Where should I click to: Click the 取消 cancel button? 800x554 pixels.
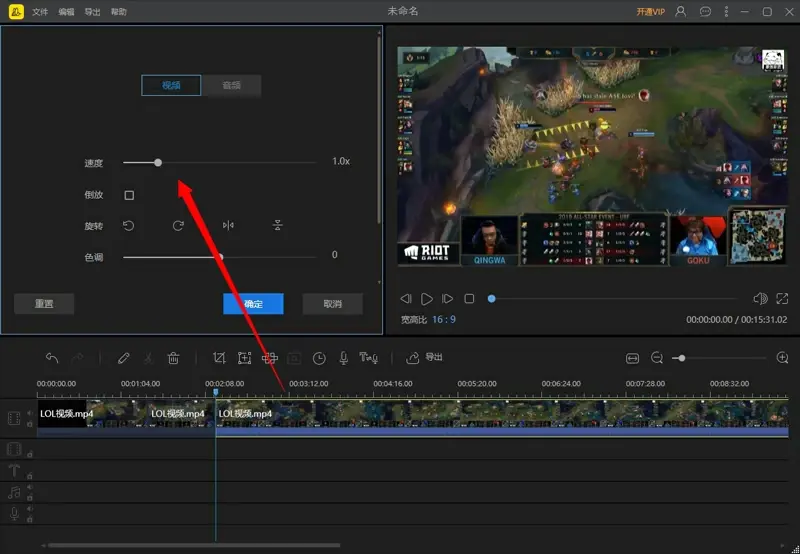(333, 304)
